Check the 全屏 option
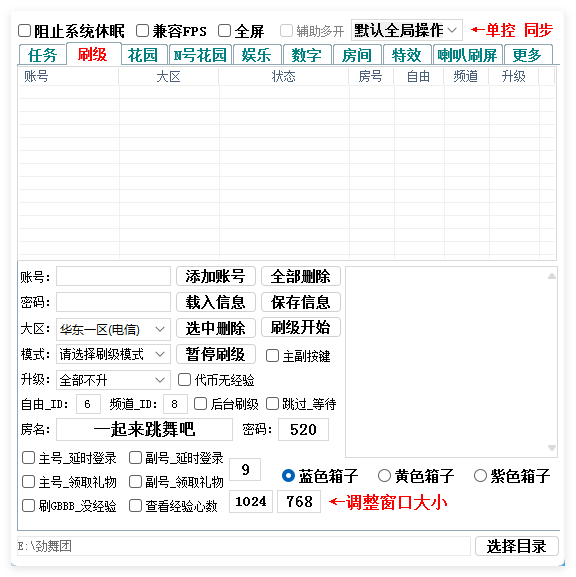 [225, 31]
